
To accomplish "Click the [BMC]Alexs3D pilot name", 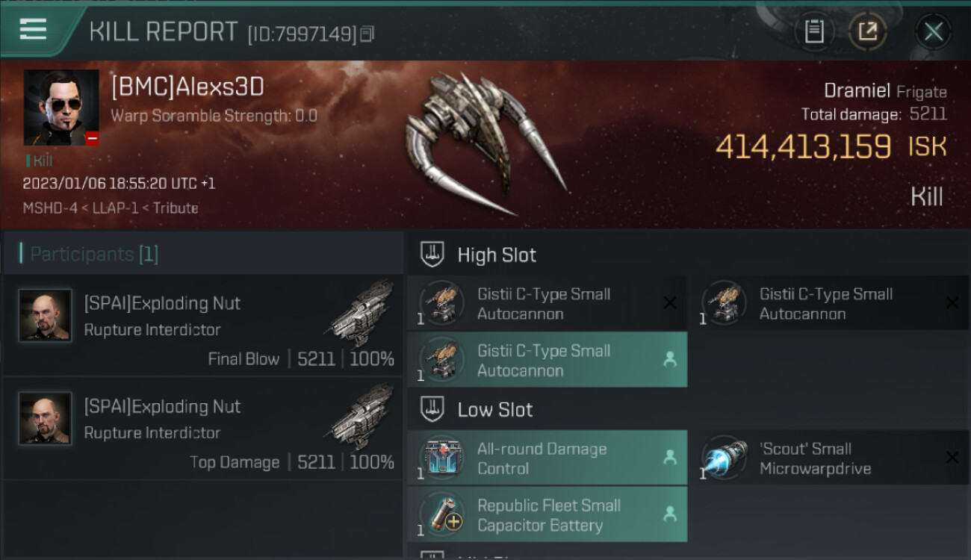I will (187, 87).
